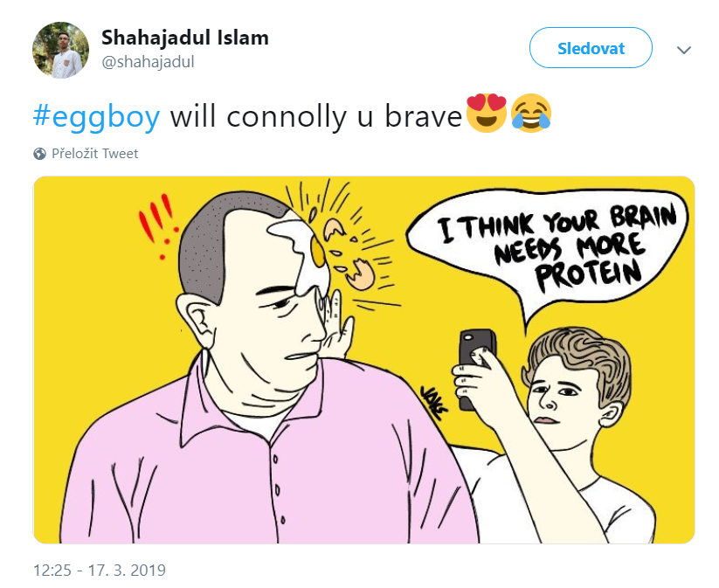Follow the user with the Sledovat button
Image resolution: width=719 pixels, height=588 pixels.
591,48
